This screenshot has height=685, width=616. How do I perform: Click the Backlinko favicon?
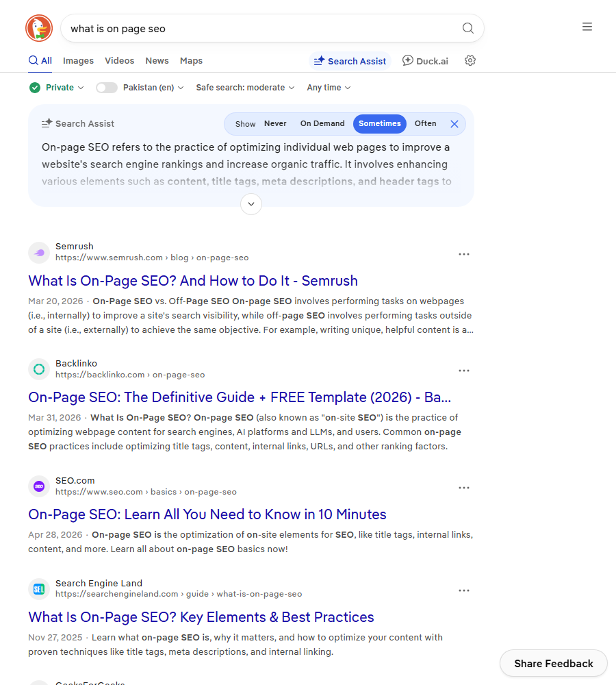pyautogui.click(x=39, y=370)
